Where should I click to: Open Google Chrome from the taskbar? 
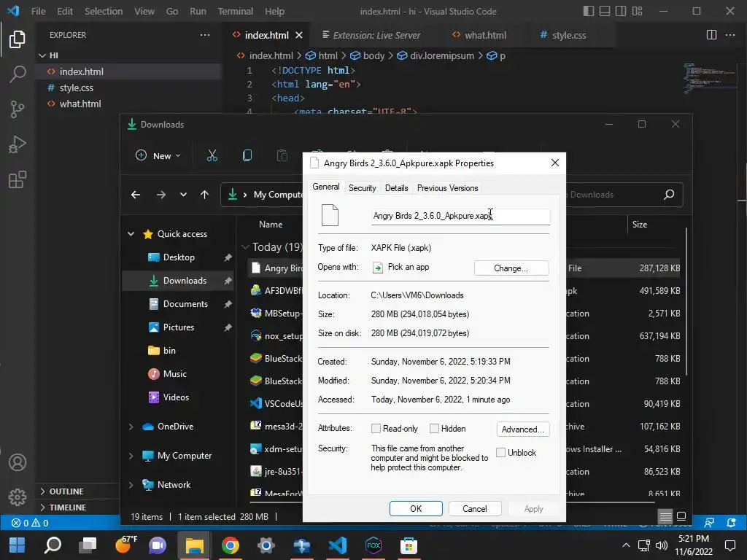(230, 545)
